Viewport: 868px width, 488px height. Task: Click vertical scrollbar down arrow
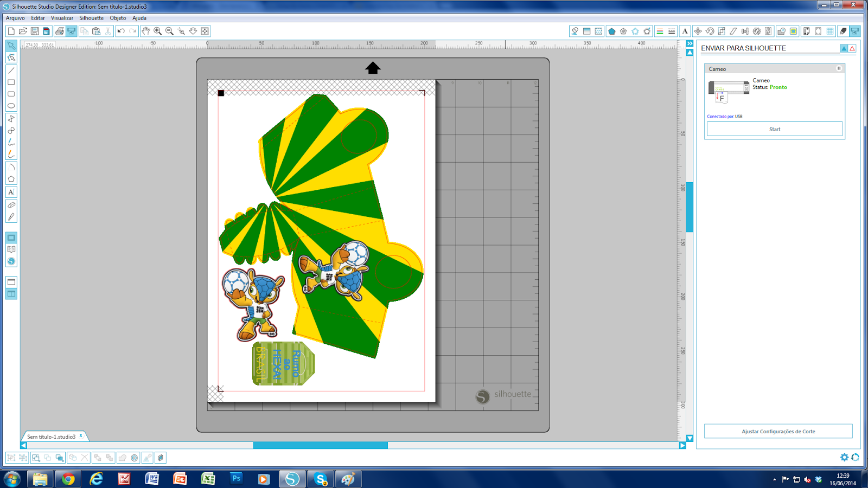pyautogui.click(x=690, y=438)
